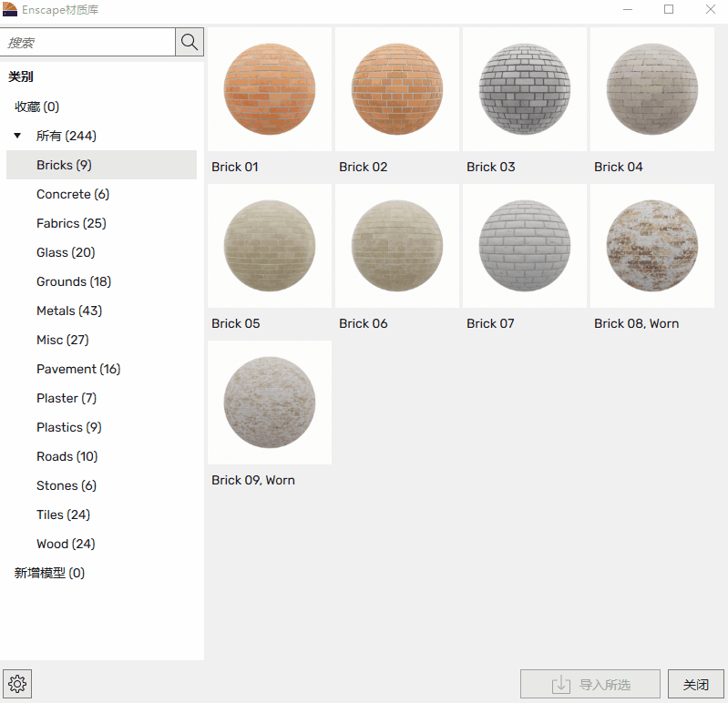Browse the Metals (43) category

coord(69,311)
